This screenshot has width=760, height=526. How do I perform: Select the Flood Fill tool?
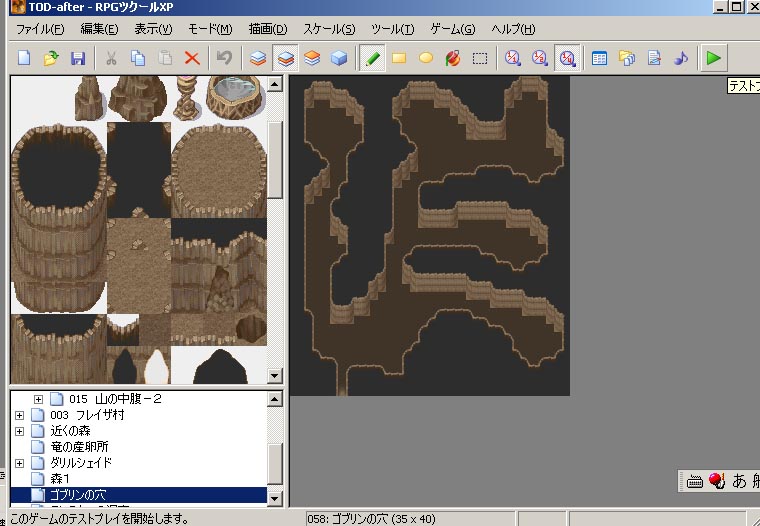point(453,58)
